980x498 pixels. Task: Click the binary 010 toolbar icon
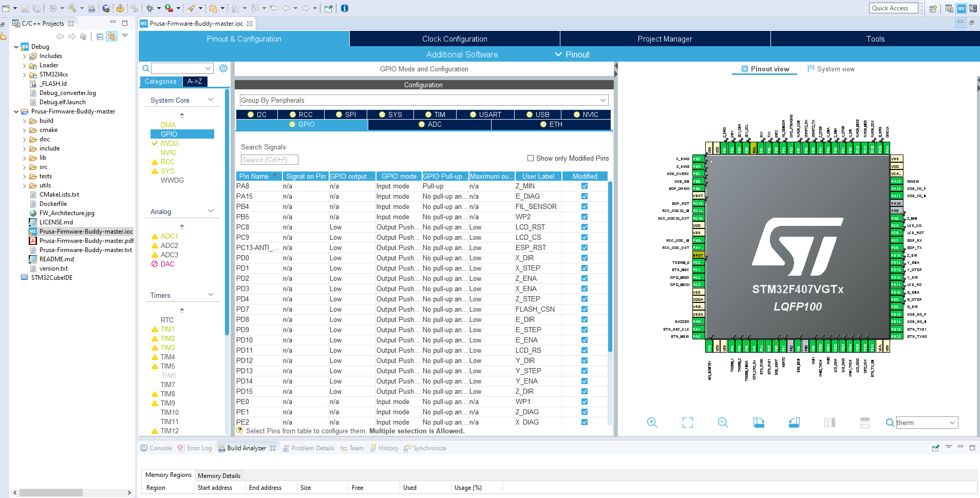(91, 8)
